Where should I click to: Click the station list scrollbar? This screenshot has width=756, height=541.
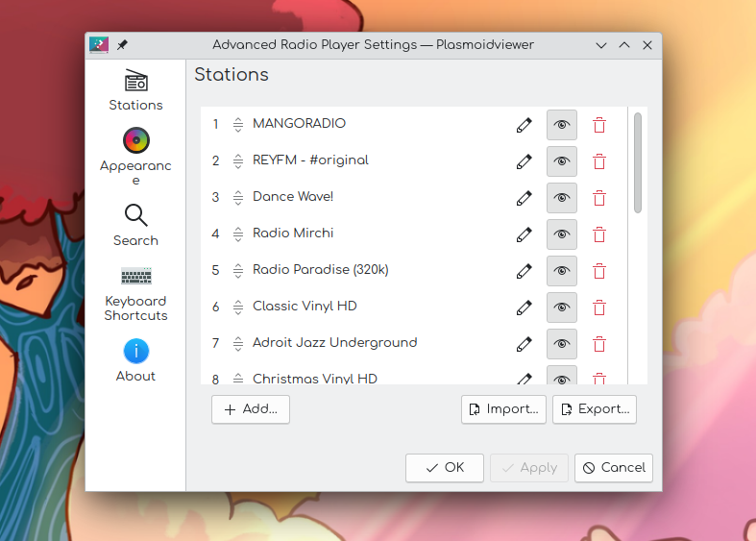638,163
